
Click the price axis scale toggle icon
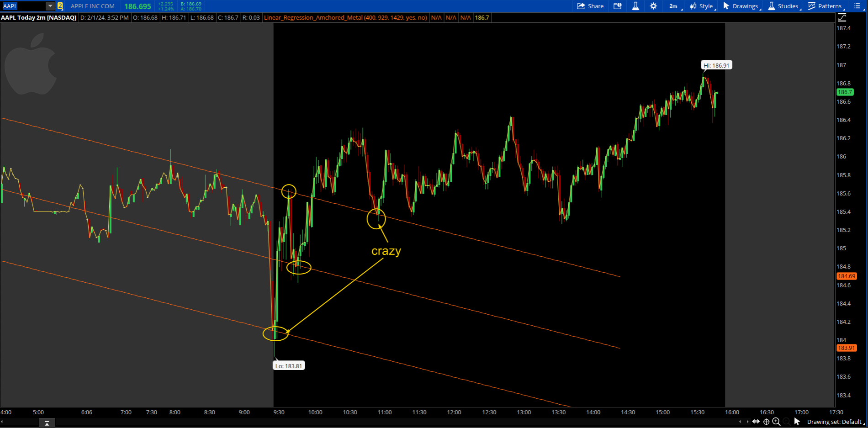(x=842, y=17)
